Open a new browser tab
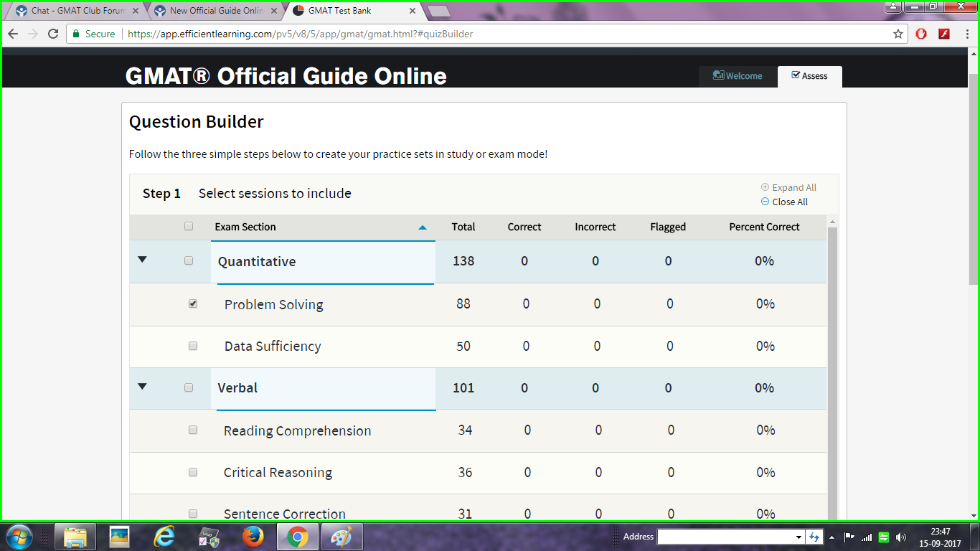The image size is (980, 551). pyautogui.click(x=438, y=11)
